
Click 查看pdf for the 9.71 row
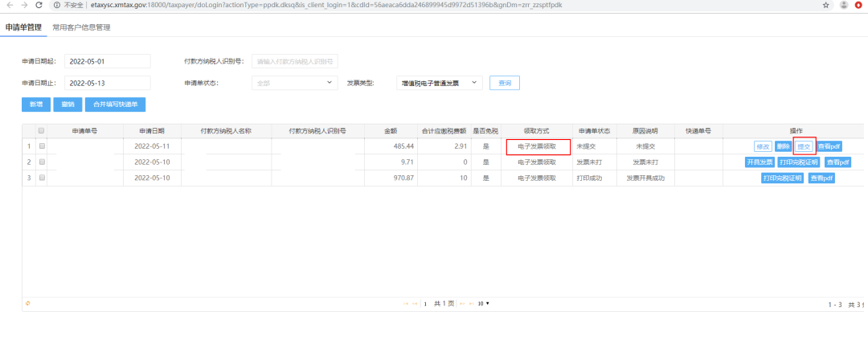(837, 162)
